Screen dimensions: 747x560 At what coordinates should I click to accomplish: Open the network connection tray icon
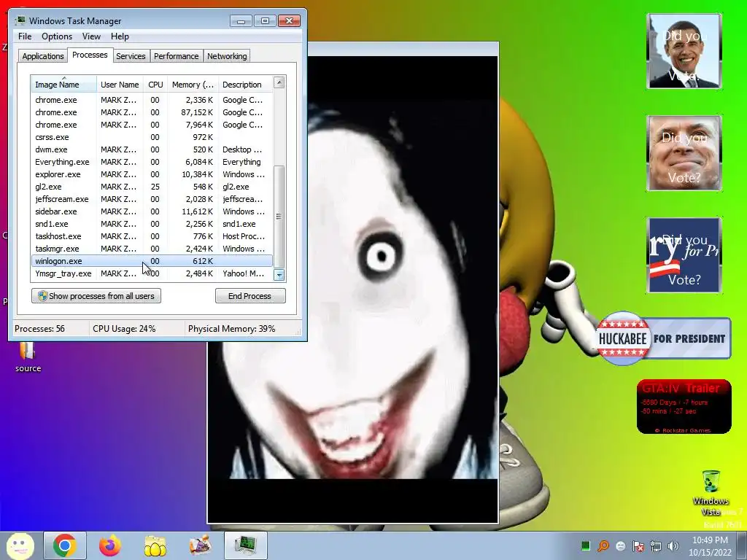pyautogui.click(x=656, y=546)
